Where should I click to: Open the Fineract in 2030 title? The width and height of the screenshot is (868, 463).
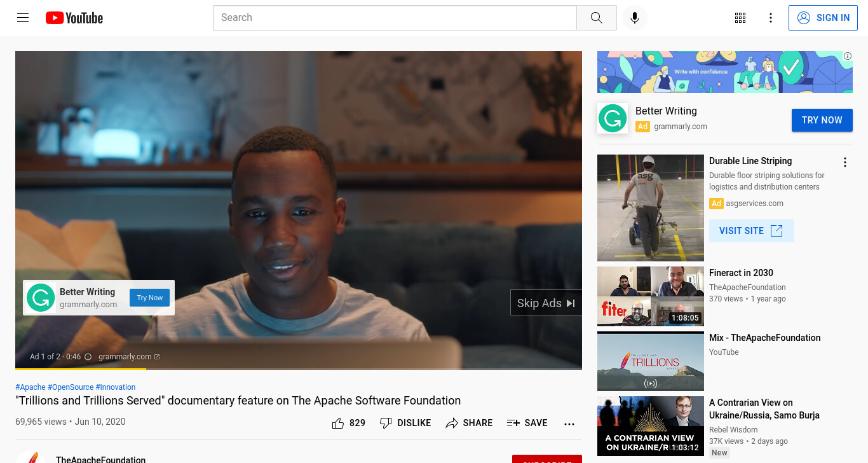pos(741,273)
